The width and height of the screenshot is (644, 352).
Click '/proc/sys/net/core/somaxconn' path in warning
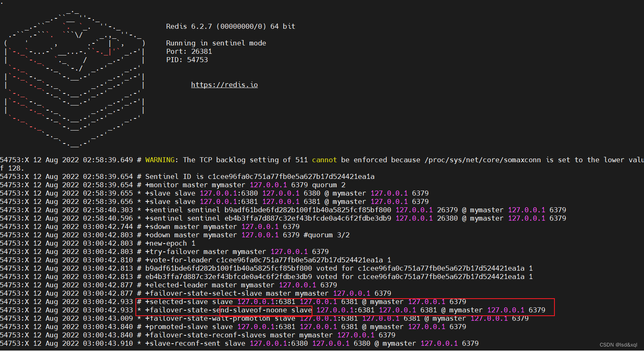(483, 160)
